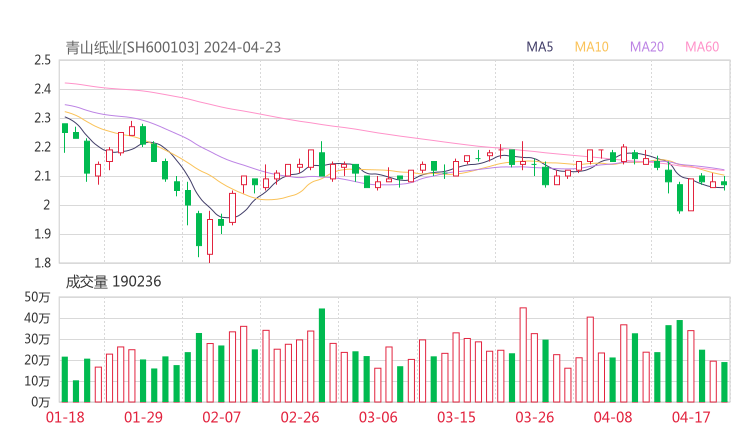
Task: Click the 1.9 price axis label
Action: 42,234
